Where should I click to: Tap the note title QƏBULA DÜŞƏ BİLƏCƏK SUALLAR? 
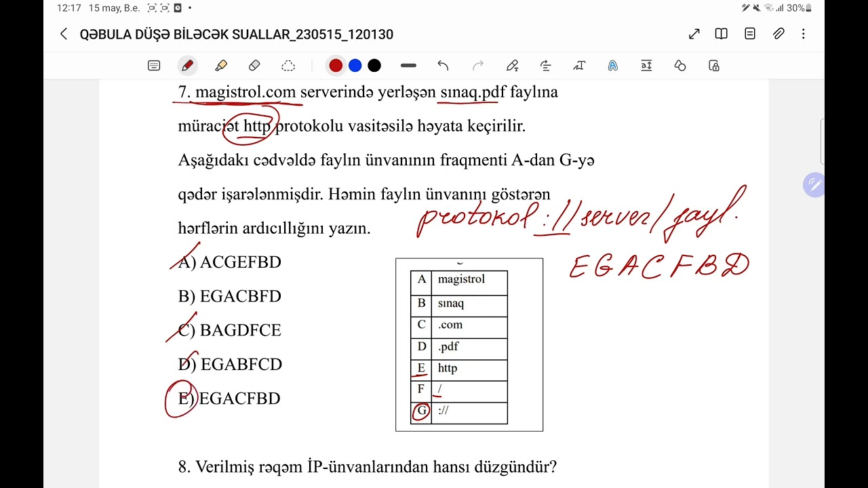pyautogui.click(x=237, y=35)
